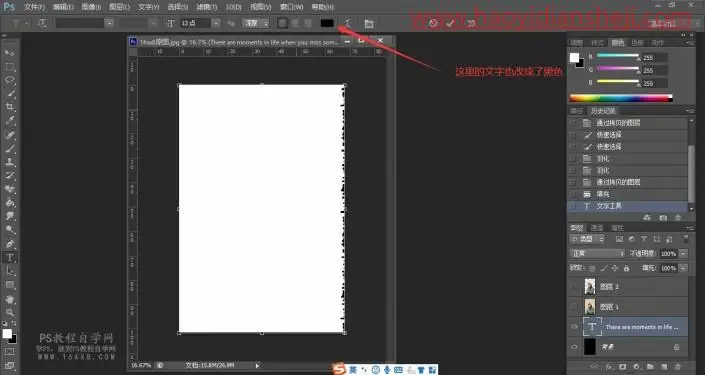
Task: Toggle visibility of the text layer
Action: point(574,327)
